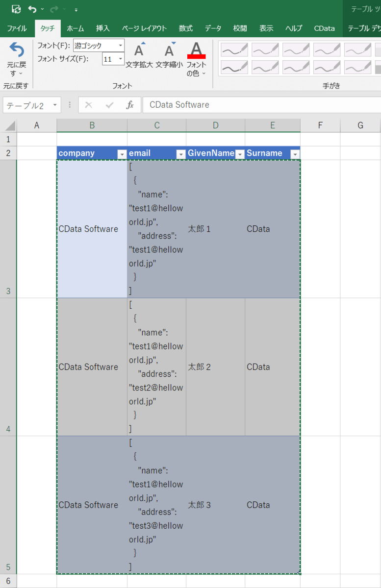
Task: Click the cell containing 太郎 3
Action: [216, 505]
